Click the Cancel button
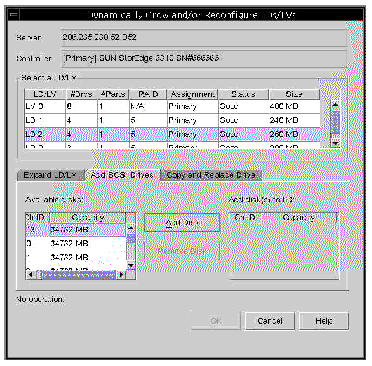This screenshot has height=366, width=372. 270,321
